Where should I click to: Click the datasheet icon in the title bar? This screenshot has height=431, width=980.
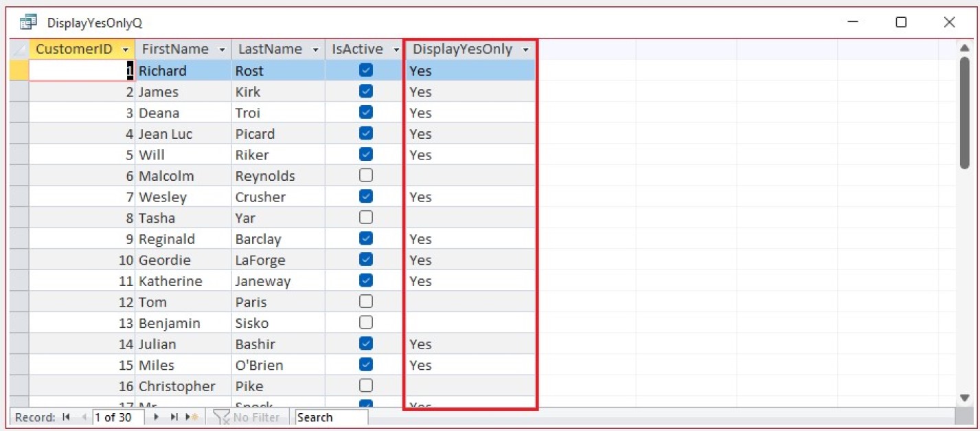27,21
